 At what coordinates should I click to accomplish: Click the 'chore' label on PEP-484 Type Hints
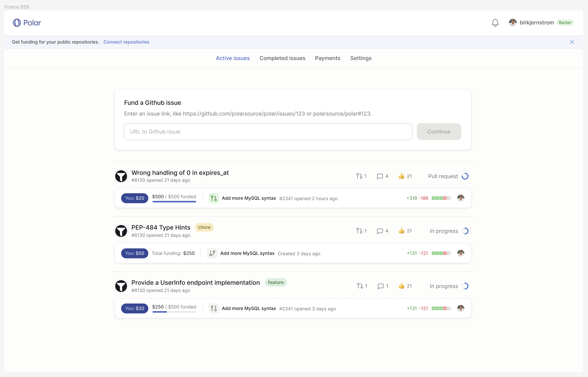point(204,227)
